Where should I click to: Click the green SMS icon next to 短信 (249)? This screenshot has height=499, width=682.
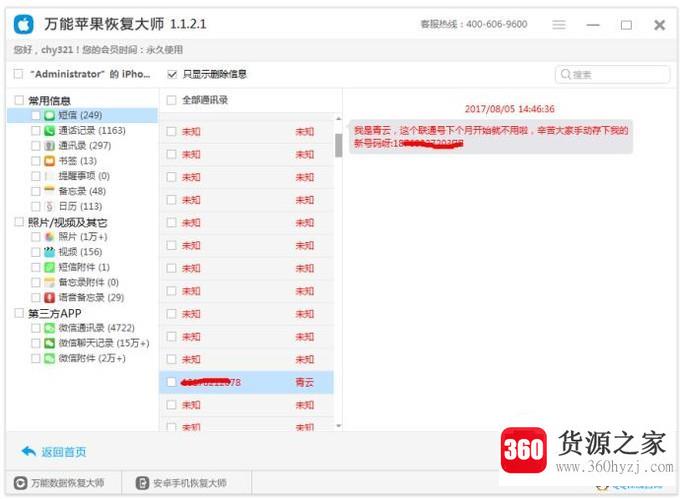(x=50, y=115)
